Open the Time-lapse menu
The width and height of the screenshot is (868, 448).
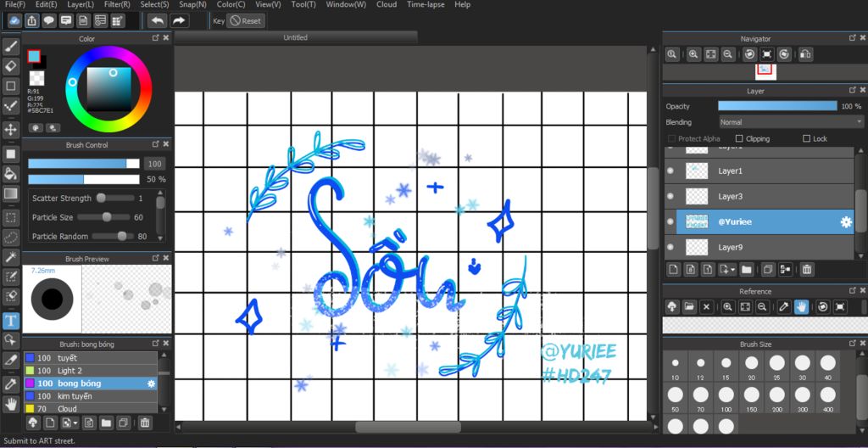point(426,4)
